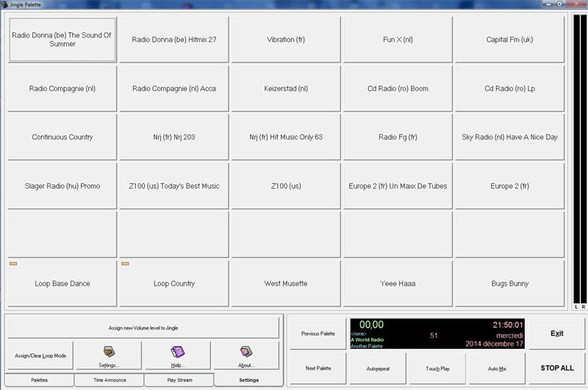Click the Previous Palette button
This screenshot has width=588, height=390.
pos(317,333)
